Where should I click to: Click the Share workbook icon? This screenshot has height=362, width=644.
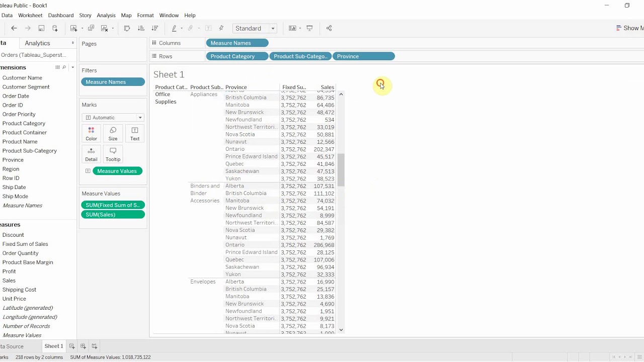pos(329,28)
